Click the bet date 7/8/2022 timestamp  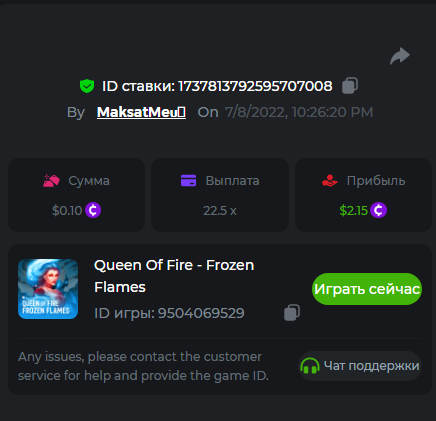pos(299,112)
